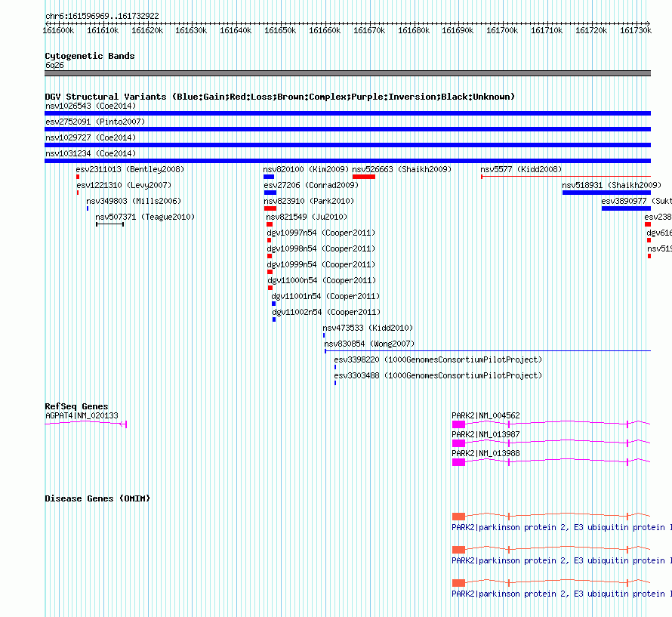Click the magenta exon block of PARK2|NM_004562

pyautogui.click(x=458, y=424)
